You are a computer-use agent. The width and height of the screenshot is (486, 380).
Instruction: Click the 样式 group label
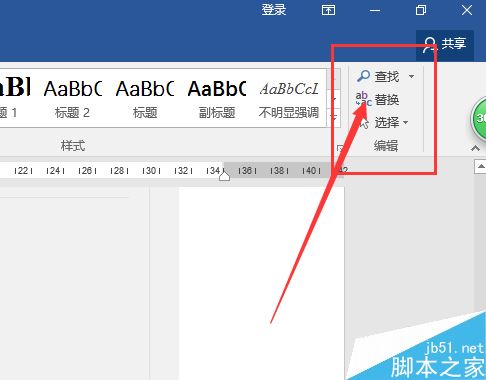73,146
